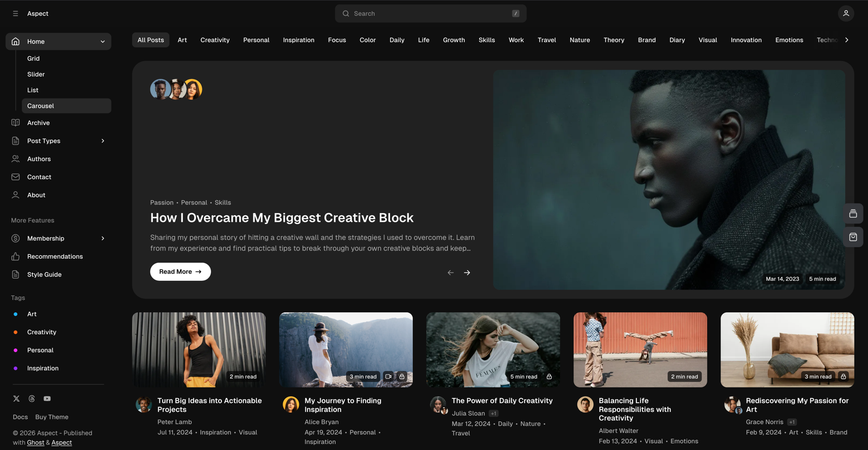Open Balancing Life Responsibilities post thumbnail

pyautogui.click(x=640, y=350)
